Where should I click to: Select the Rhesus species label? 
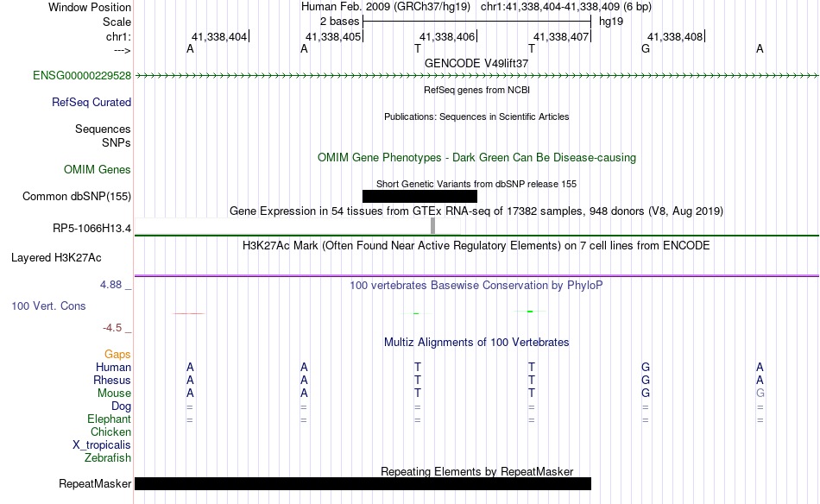point(112,381)
